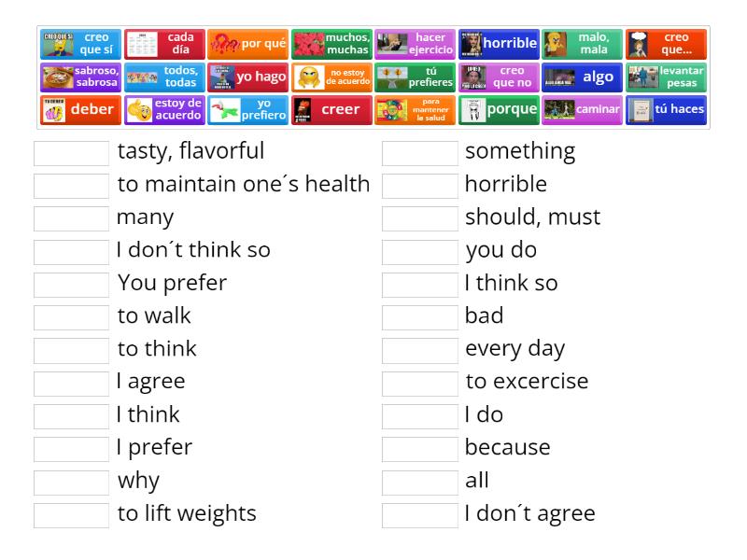The height and width of the screenshot is (560, 747).
Task: Click the picture on the 'deber' tile
Action: click(55, 110)
